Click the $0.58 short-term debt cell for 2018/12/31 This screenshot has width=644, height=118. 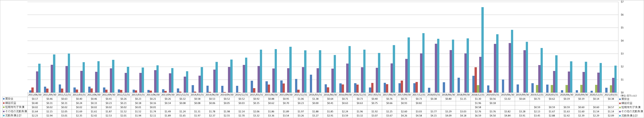click(x=478, y=107)
